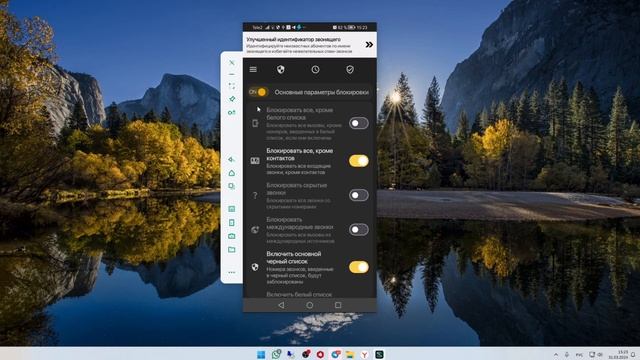
Task: Click the multi-window icon in the mirror sidebar
Action: (231, 186)
